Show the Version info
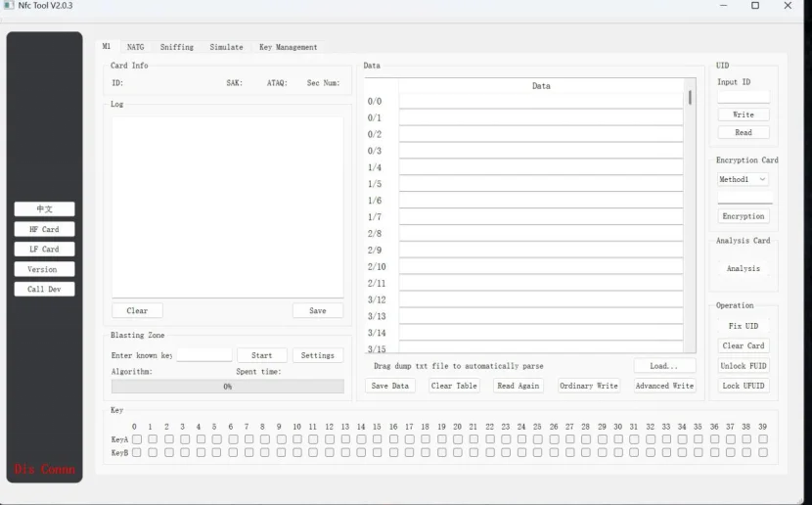 (45, 269)
